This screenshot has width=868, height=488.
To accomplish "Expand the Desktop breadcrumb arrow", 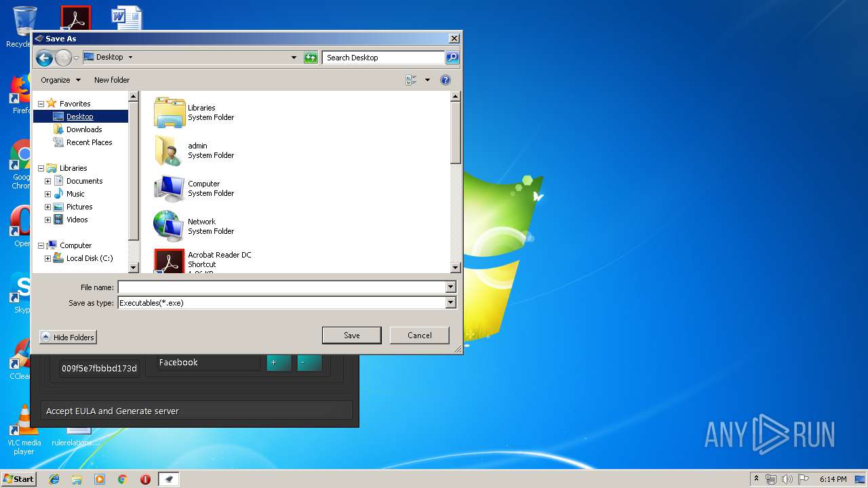I will (130, 58).
